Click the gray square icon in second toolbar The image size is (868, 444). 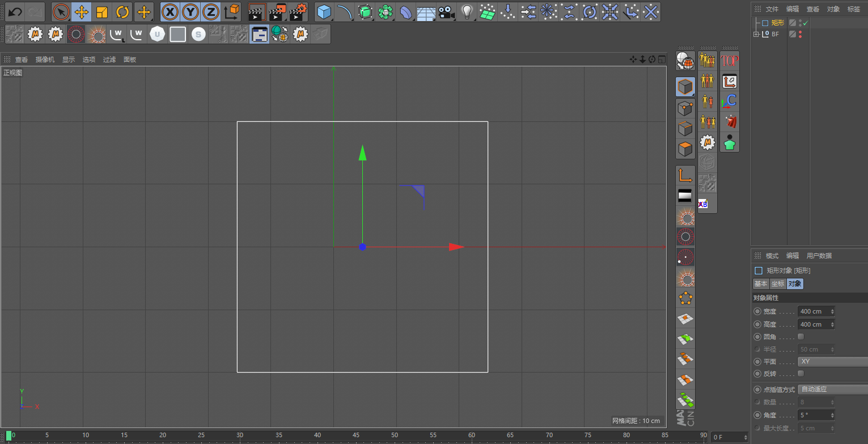point(177,35)
